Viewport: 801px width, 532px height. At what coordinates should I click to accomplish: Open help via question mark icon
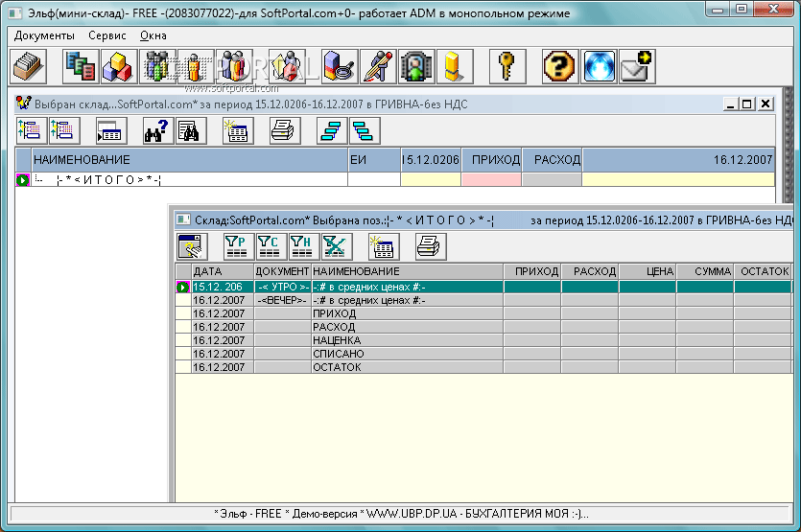[560, 66]
